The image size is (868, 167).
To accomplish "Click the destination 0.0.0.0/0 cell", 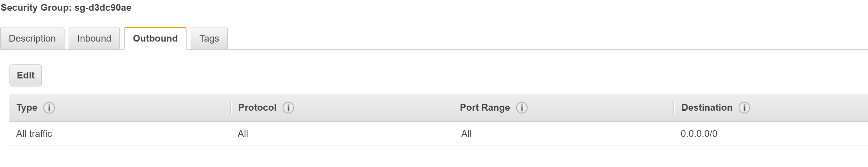I will (x=699, y=134).
